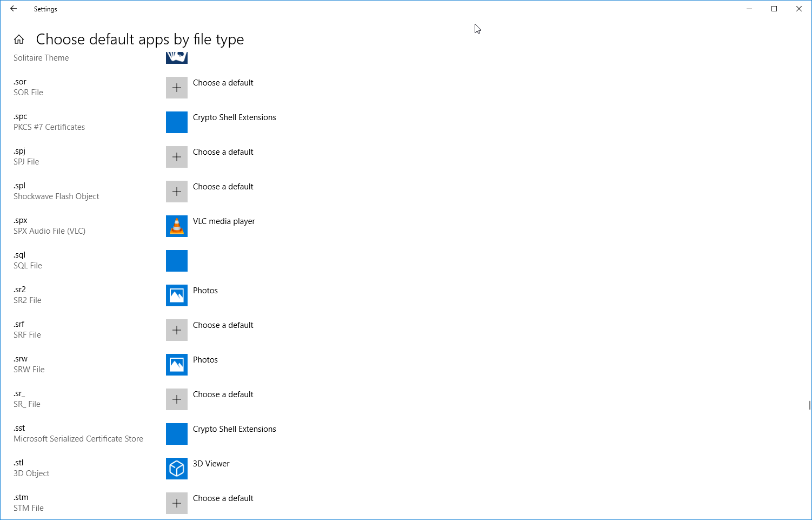Change 3D Viewer default for .stl
This screenshot has width=812, height=520.
click(x=211, y=464)
